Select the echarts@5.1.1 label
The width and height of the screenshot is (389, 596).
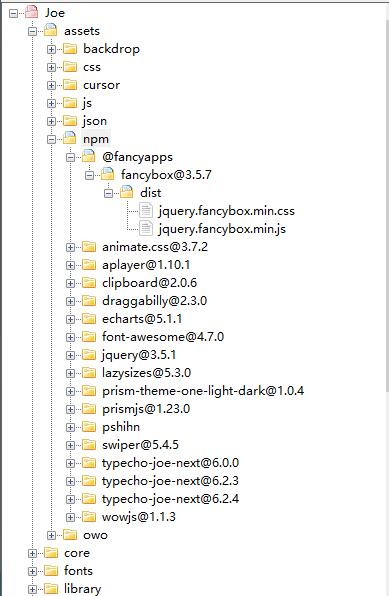click(142, 319)
